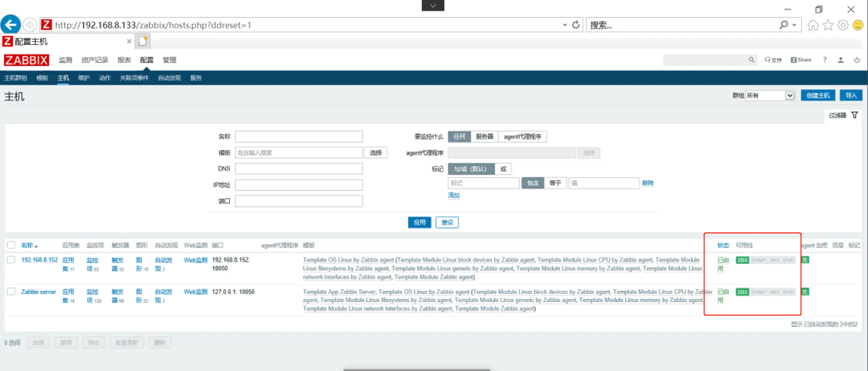Click 已启用 status for 192.168.8.152
The width and height of the screenshot is (868, 371).
click(x=723, y=264)
